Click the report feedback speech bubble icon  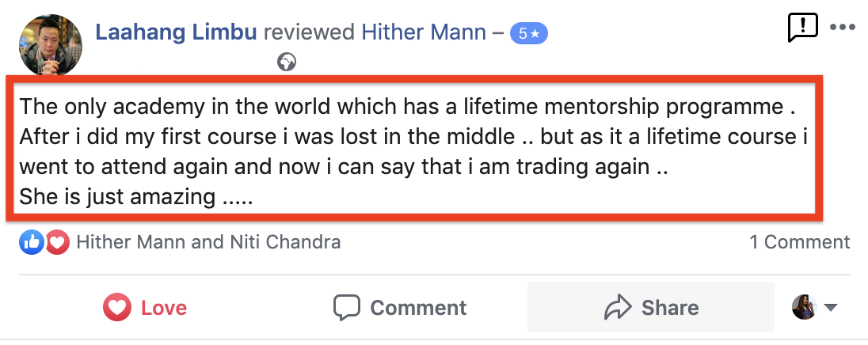pos(803,28)
